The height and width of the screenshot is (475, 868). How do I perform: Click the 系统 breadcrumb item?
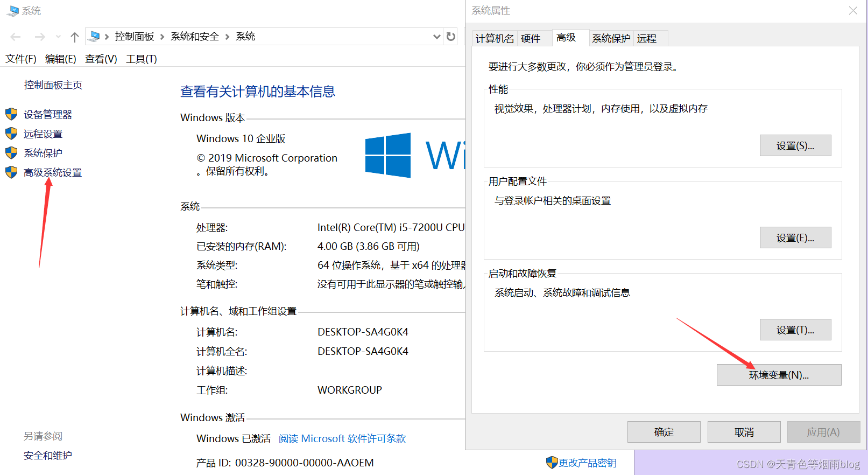click(x=245, y=36)
